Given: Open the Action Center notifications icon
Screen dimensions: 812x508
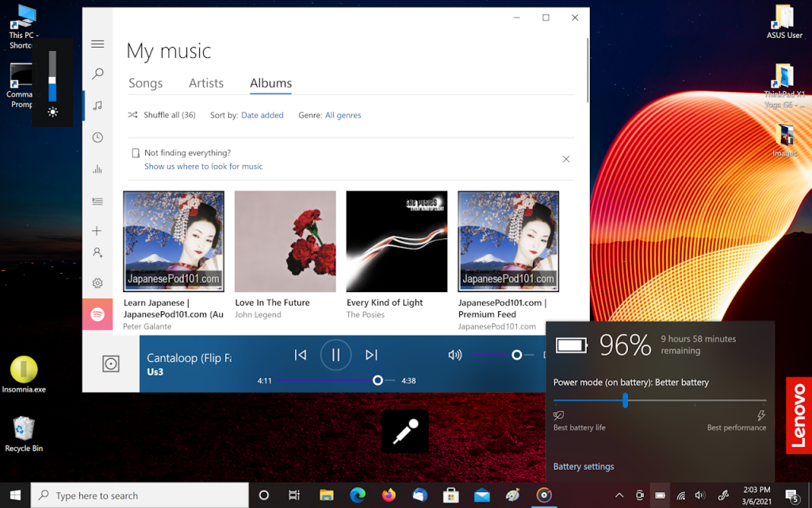Looking at the screenshot, I should tap(792, 495).
